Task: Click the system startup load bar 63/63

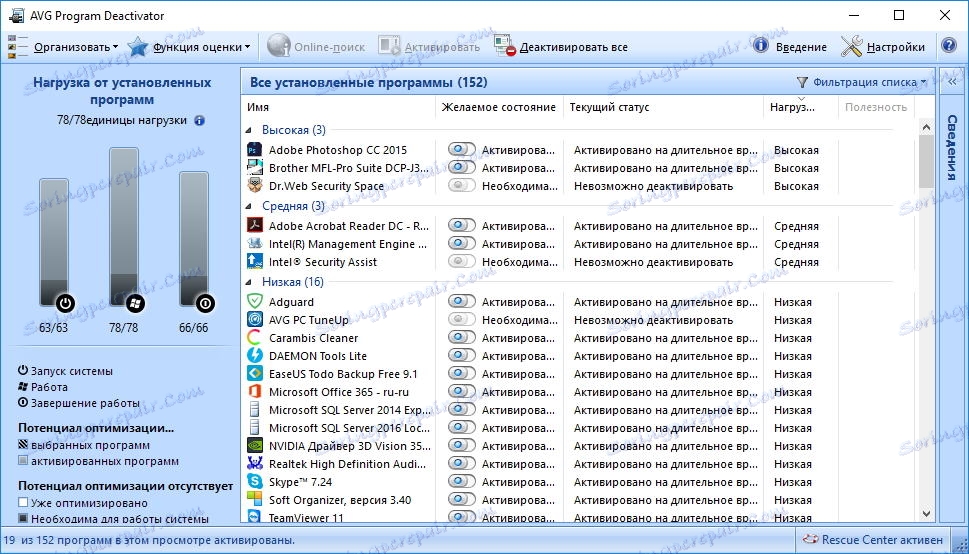Action: [x=54, y=242]
